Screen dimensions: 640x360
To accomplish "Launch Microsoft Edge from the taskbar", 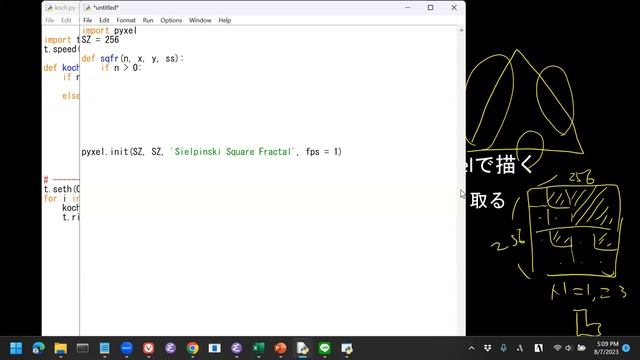I will [x=38, y=348].
